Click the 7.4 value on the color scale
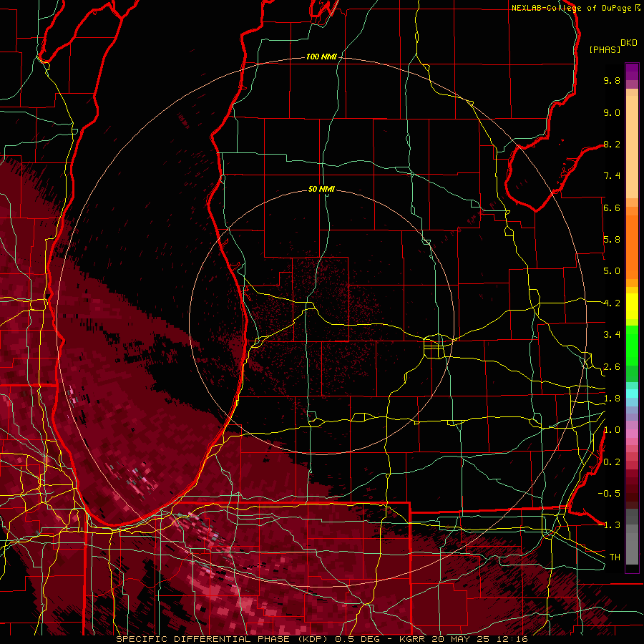The height and width of the screenshot is (644, 644). (x=612, y=176)
